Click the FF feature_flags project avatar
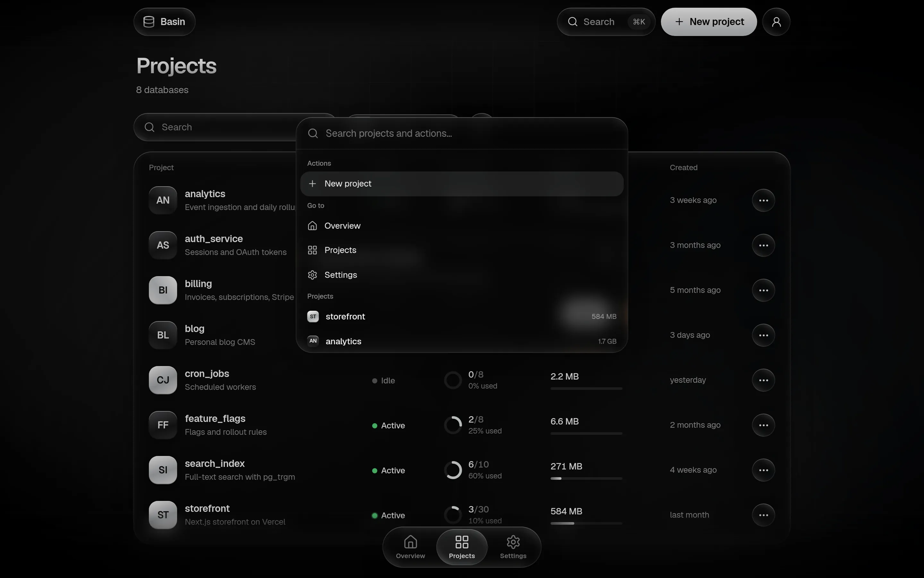Image resolution: width=924 pixels, height=578 pixels. click(163, 425)
